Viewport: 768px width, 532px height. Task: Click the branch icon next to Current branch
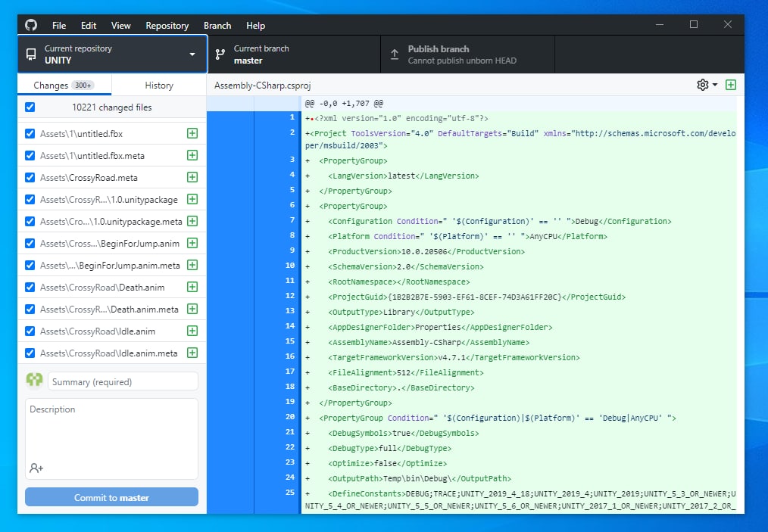(220, 54)
